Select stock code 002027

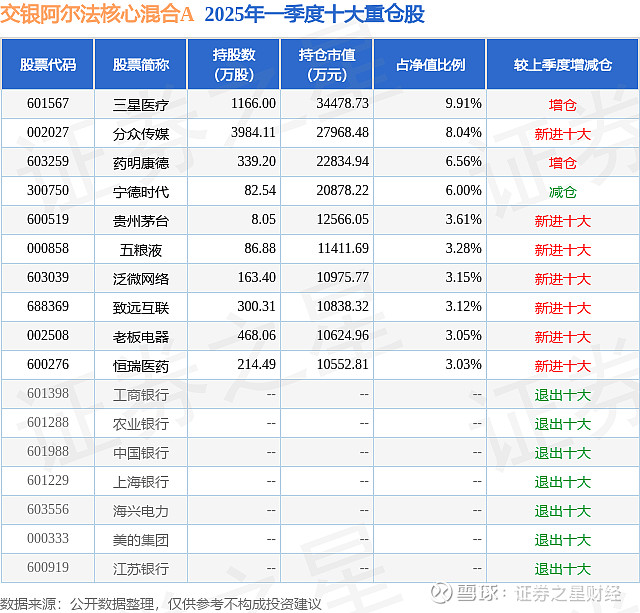tap(48, 133)
